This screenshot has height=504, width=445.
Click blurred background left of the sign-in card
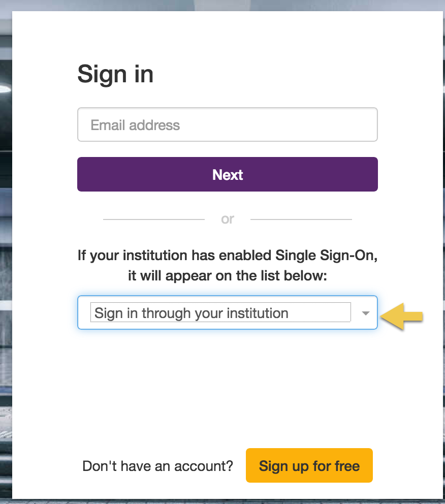point(6,254)
